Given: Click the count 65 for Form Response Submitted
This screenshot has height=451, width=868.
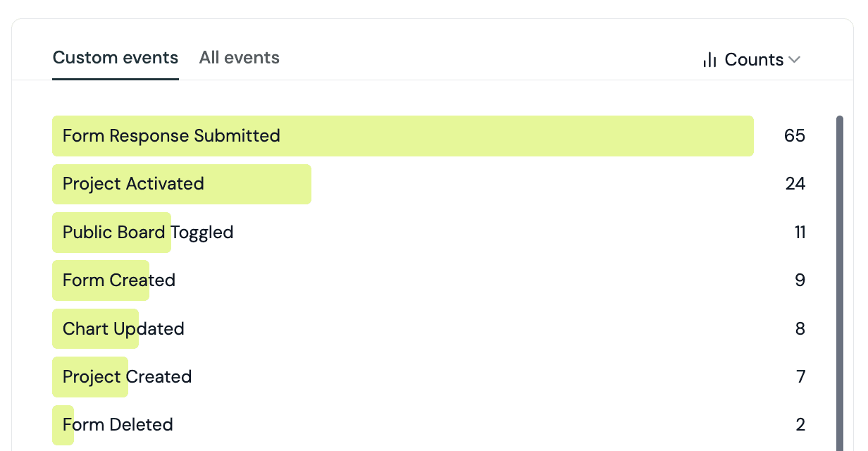Looking at the screenshot, I should [x=795, y=135].
